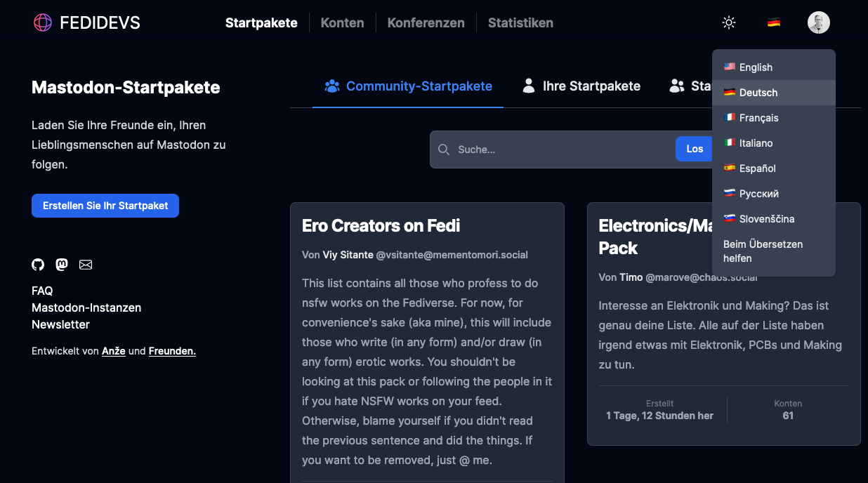Click the Los search button
This screenshot has width=868, height=483.
click(695, 149)
